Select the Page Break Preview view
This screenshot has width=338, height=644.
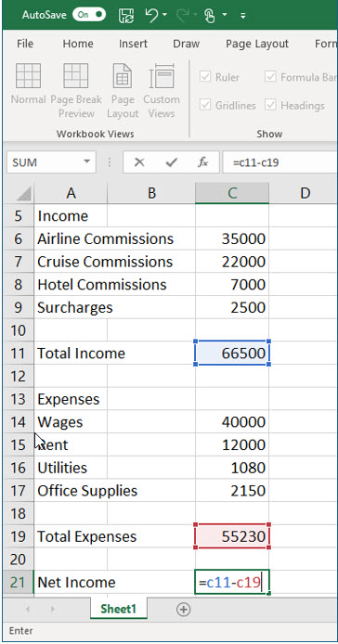pos(76,91)
